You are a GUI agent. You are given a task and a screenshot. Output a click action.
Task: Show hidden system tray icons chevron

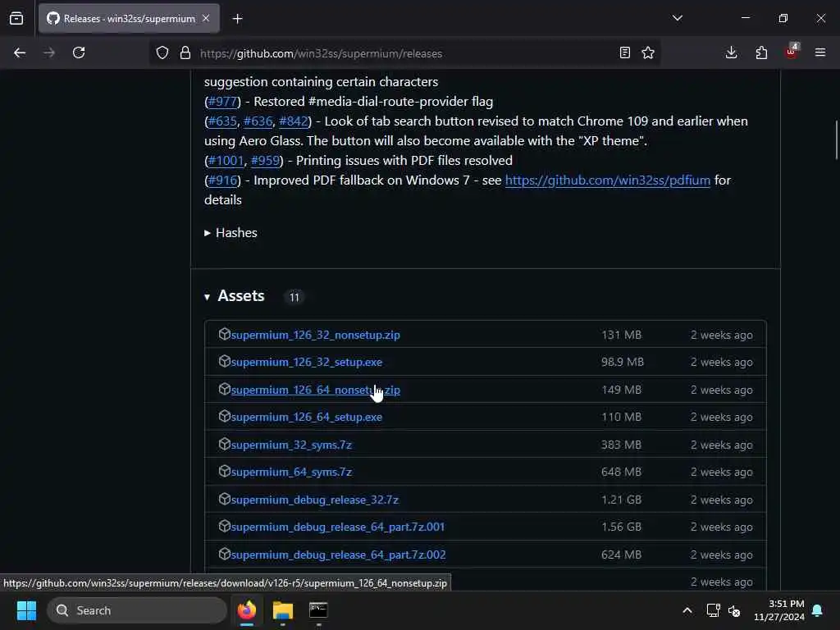point(687,610)
